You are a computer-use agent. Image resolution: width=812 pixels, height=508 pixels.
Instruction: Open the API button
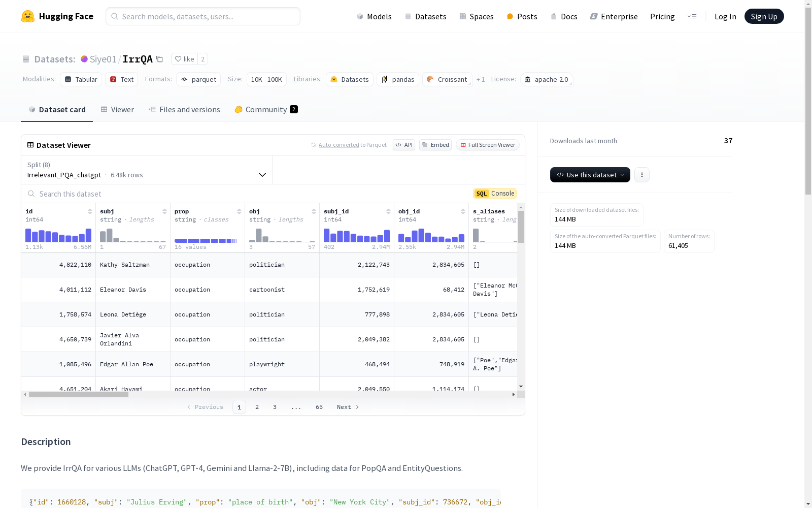404,145
